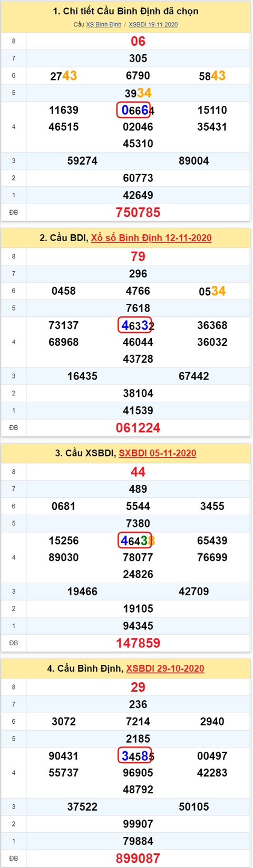Click the red prize-8 number 79
253x868 pixels.
pyautogui.click(x=138, y=256)
